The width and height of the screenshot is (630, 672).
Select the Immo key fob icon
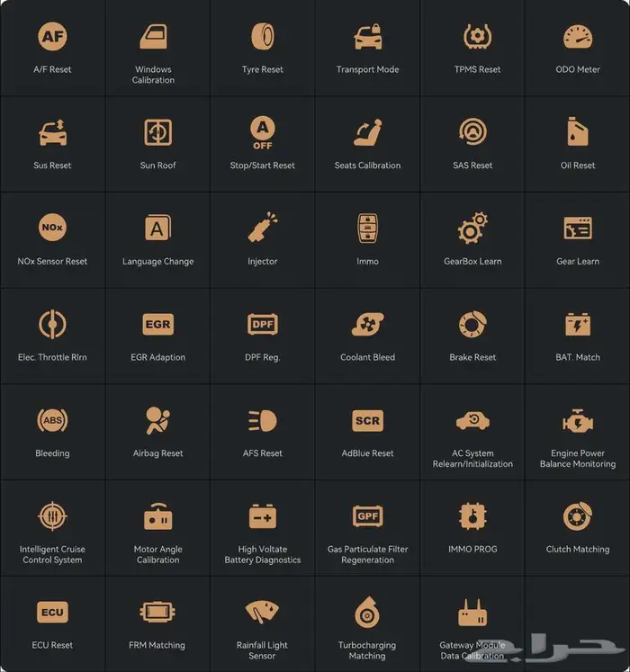click(367, 228)
